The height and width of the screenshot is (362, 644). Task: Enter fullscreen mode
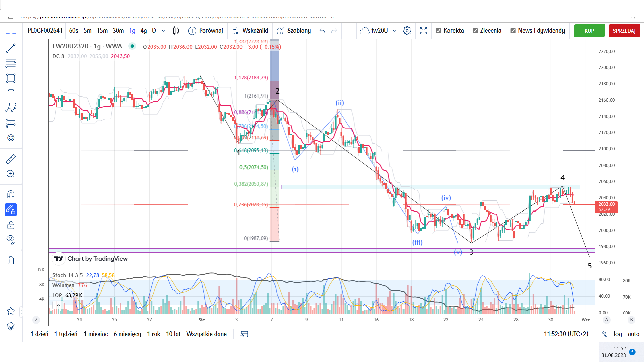[423, 31]
